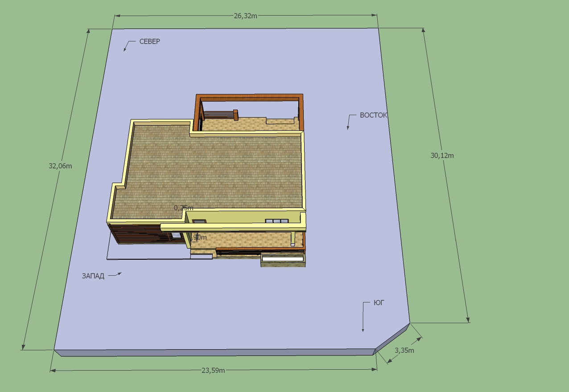
Task: Click the triple window on the upper wall
Action: point(276,221)
